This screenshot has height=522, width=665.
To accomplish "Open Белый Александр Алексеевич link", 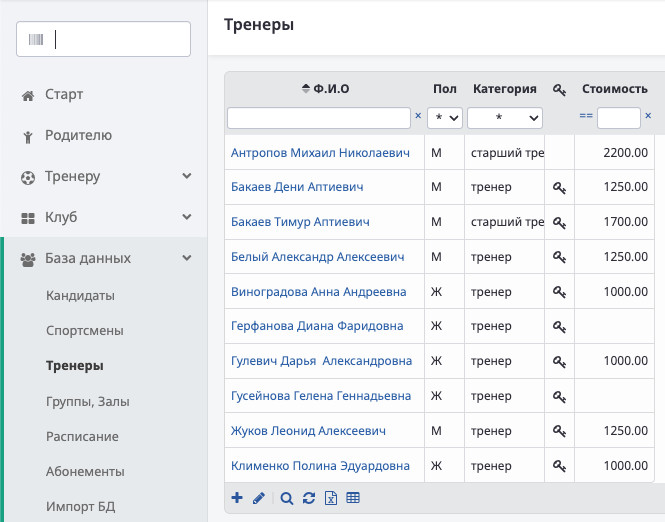I will pyautogui.click(x=318, y=257).
